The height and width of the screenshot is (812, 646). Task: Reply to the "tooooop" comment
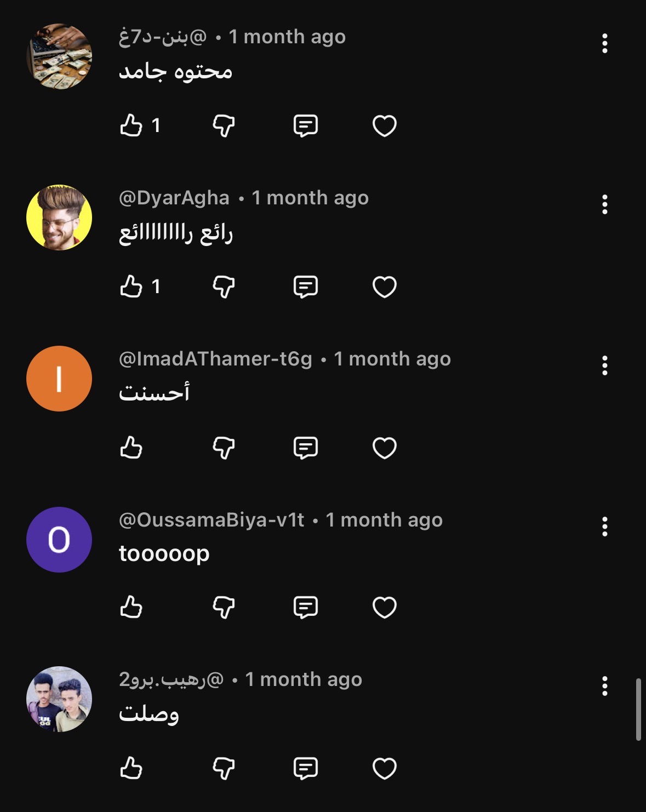pyautogui.click(x=305, y=607)
